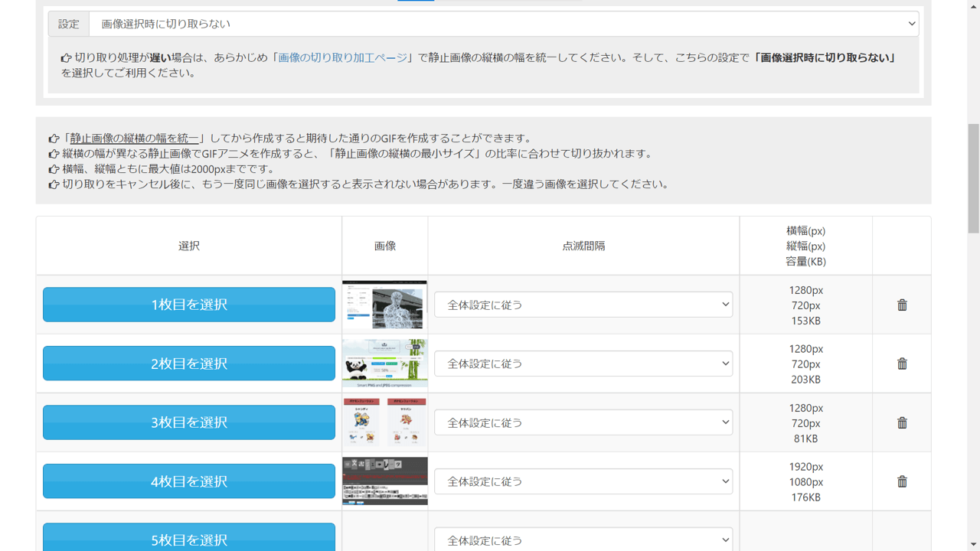980x551 pixels.
Task: Delete the 3枚目 image row via trash icon
Action: (x=902, y=422)
